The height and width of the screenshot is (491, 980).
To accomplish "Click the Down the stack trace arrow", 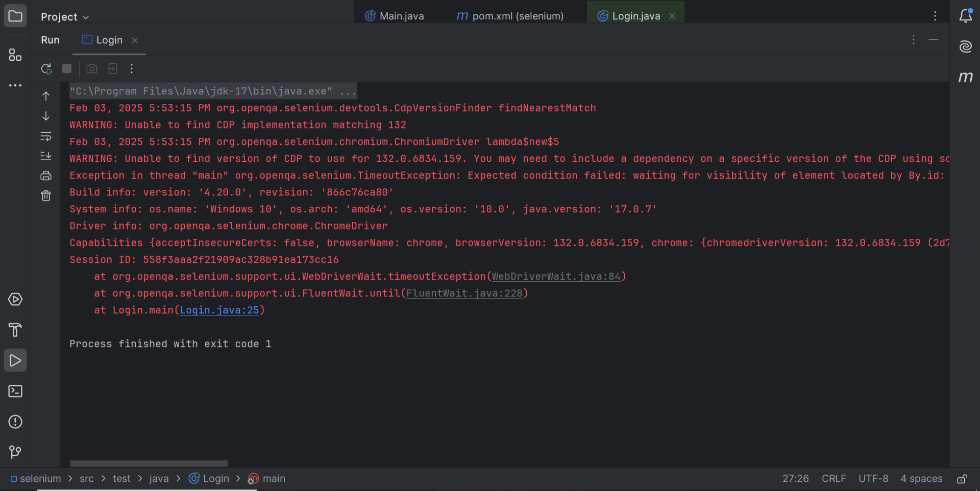I will point(46,116).
